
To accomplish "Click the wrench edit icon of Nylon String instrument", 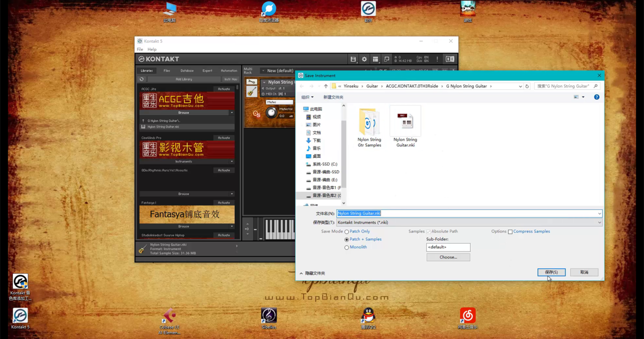I will coord(252,82).
